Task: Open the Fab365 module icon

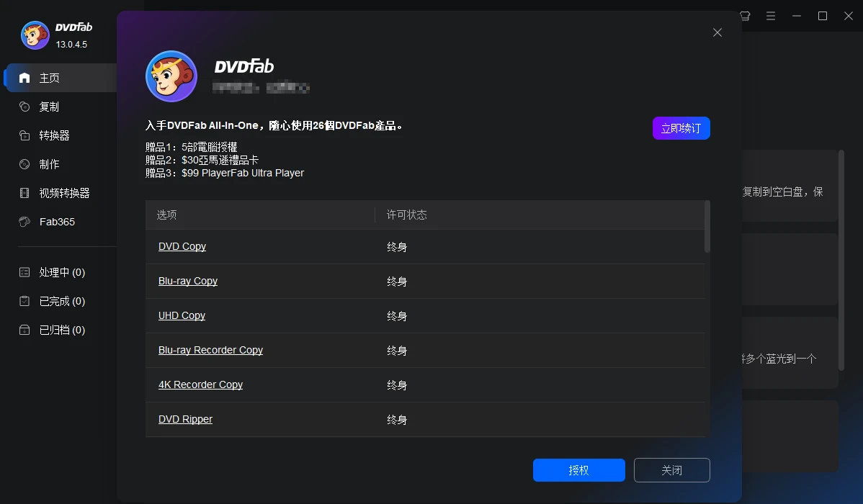Action: pos(24,221)
